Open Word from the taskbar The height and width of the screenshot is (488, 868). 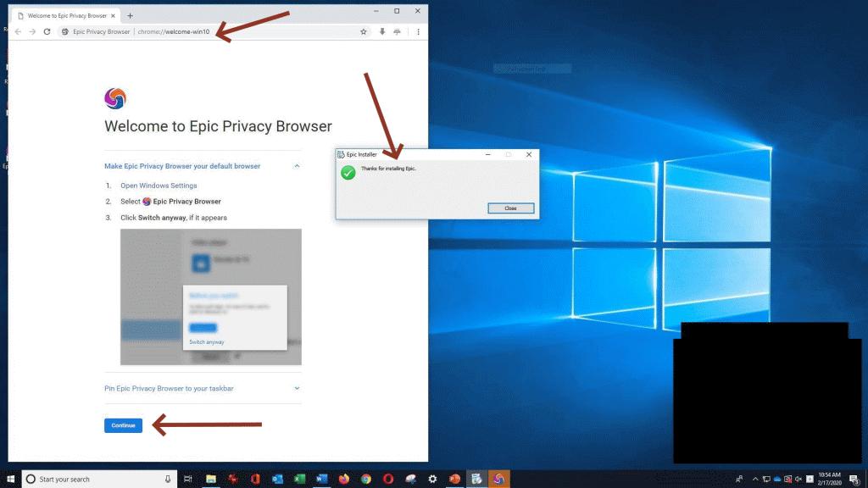pyautogui.click(x=321, y=479)
